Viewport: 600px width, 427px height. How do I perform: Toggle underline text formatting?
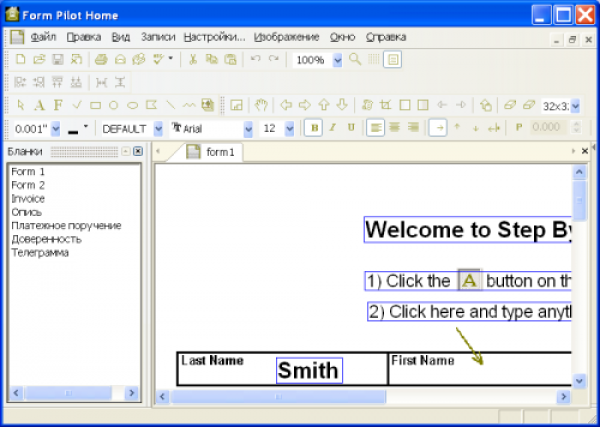pyautogui.click(x=350, y=128)
